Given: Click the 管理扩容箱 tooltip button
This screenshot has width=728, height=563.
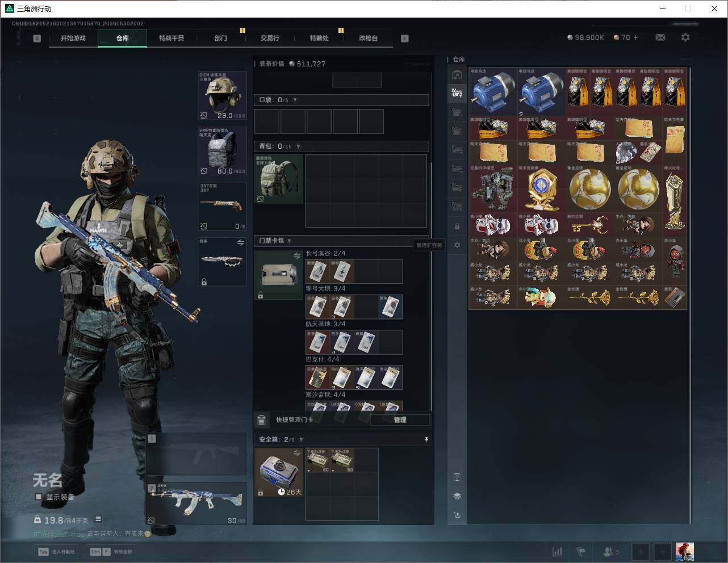Looking at the screenshot, I should pyautogui.click(x=429, y=245).
